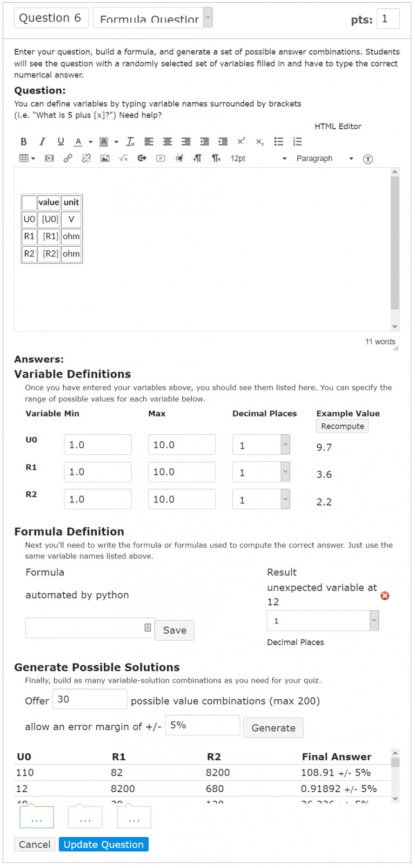Embed an image using the picture icon
The height and width of the screenshot is (868, 415).
point(105,158)
